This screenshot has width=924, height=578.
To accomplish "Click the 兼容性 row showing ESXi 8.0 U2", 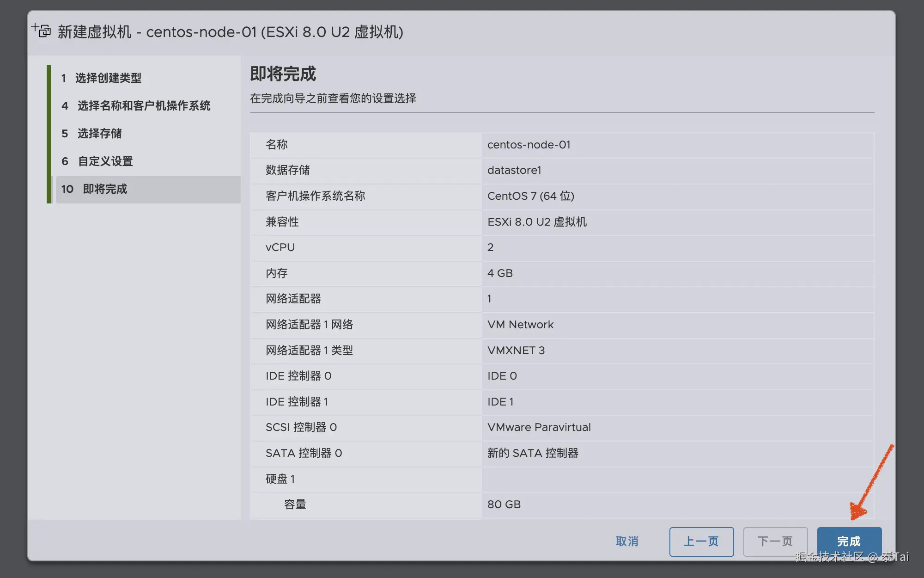I will [x=537, y=221].
